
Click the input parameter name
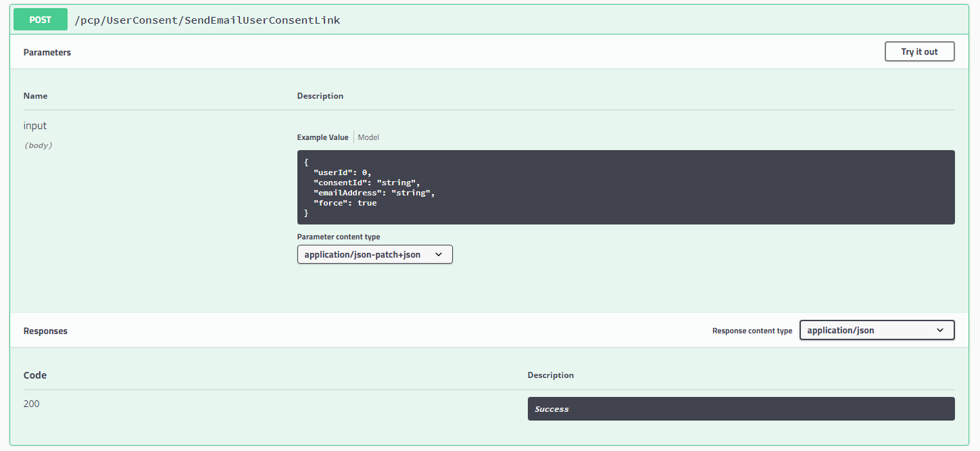pyautogui.click(x=35, y=126)
